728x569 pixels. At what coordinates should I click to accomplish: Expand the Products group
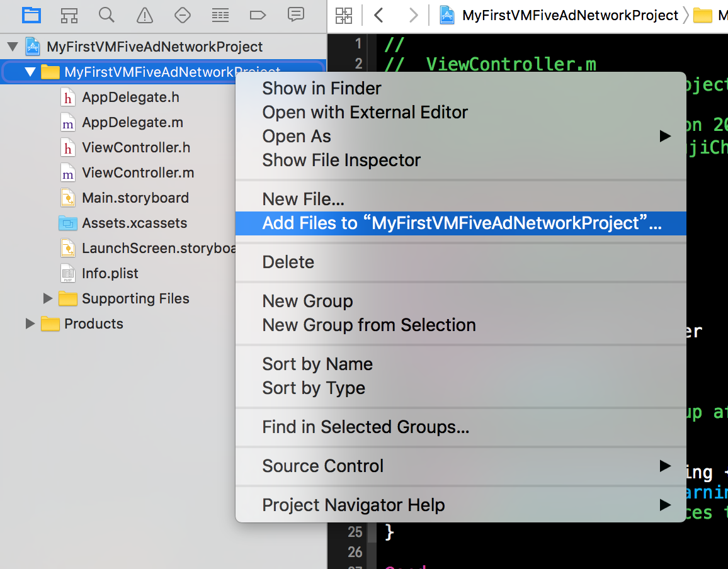pyautogui.click(x=30, y=324)
